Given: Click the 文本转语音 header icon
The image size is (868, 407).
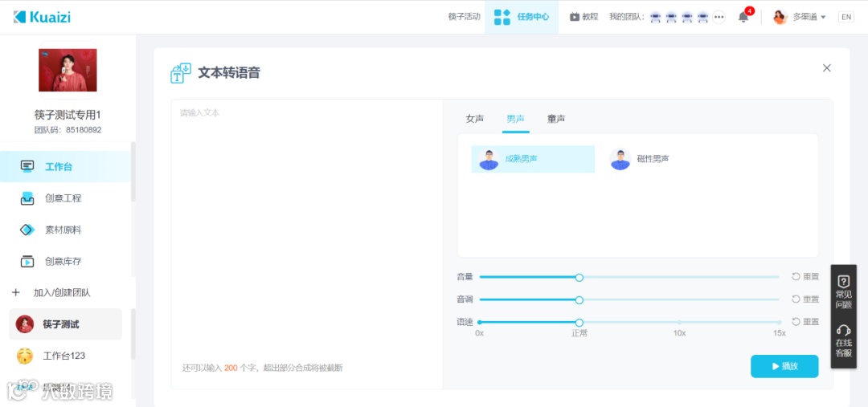Looking at the screenshot, I should (181, 73).
